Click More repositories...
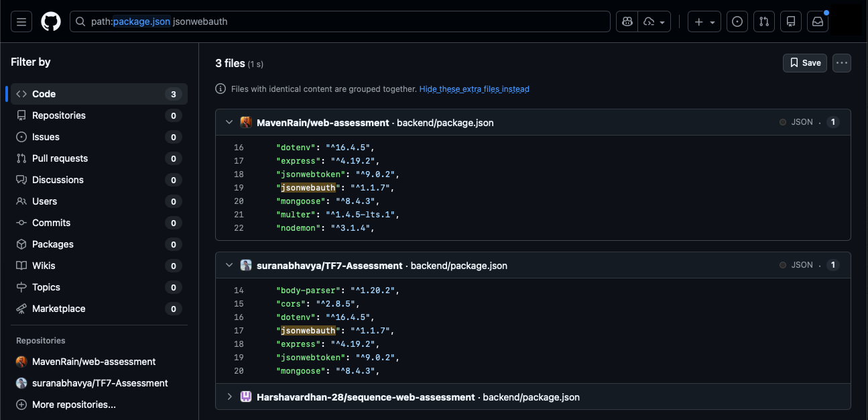Screen dimensions: 868x420 point(99,405)
